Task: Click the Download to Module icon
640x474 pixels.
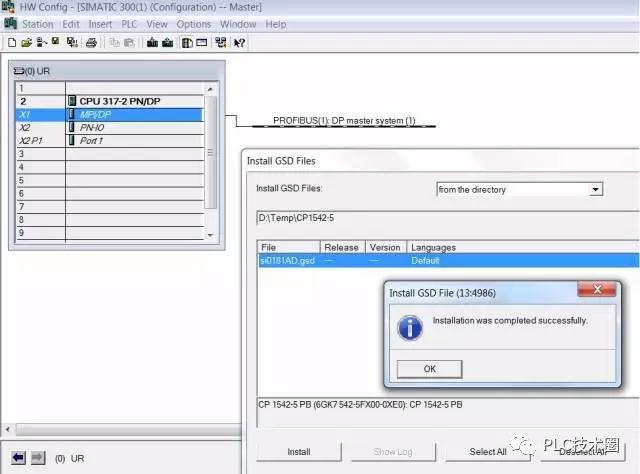Action: point(152,42)
